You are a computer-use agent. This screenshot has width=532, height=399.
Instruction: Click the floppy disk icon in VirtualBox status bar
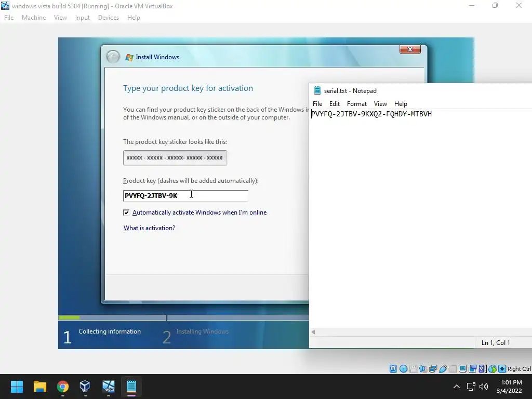click(x=413, y=369)
